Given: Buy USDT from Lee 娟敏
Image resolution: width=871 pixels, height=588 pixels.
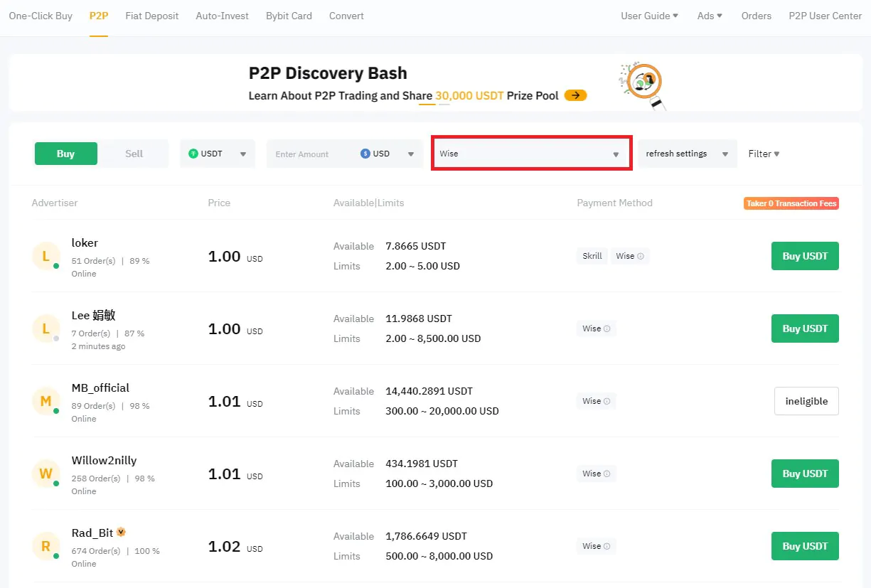Looking at the screenshot, I should pos(805,328).
